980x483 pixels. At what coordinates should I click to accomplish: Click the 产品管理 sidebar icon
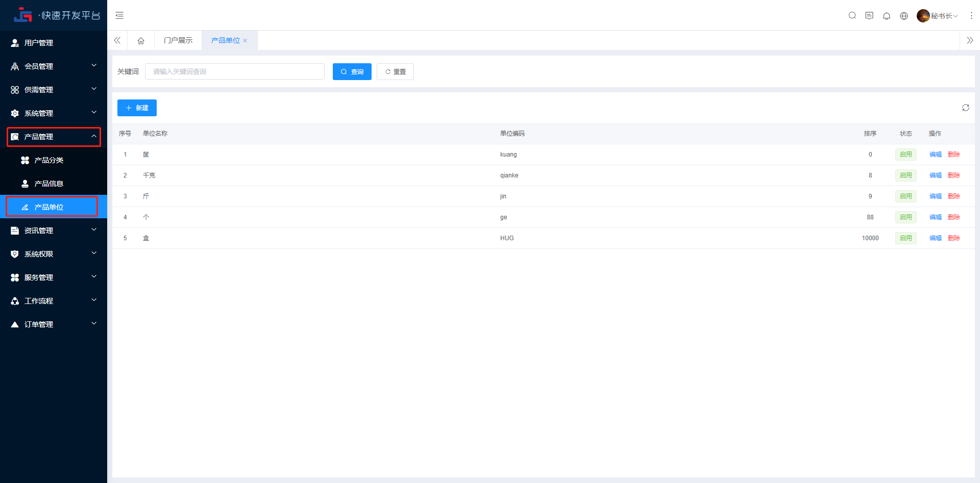tap(15, 137)
